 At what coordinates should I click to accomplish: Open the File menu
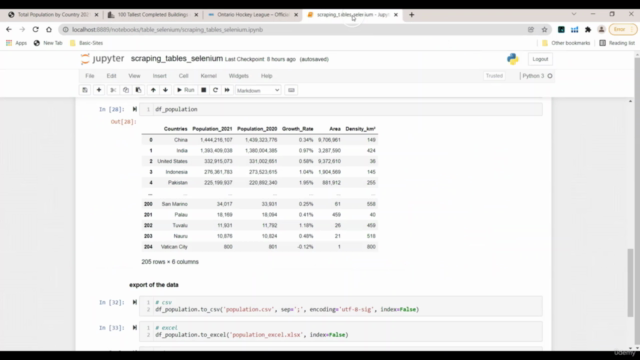click(89, 76)
